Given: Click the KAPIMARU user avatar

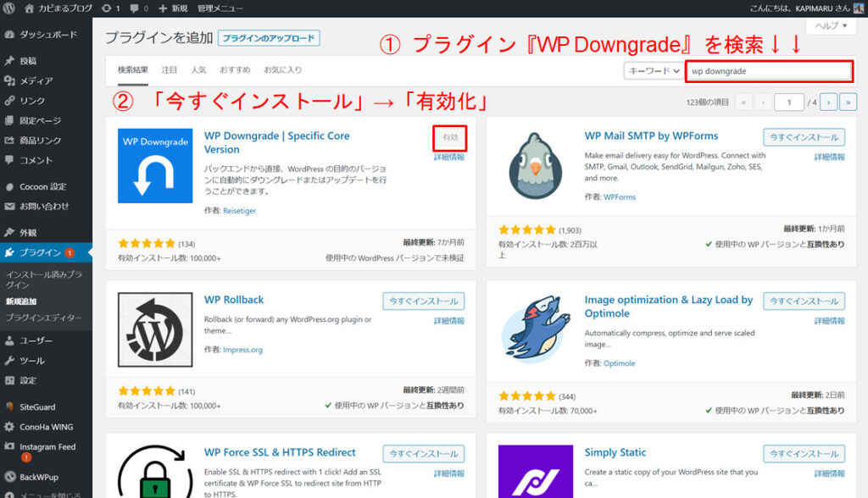Looking at the screenshot, I should coord(859,8).
